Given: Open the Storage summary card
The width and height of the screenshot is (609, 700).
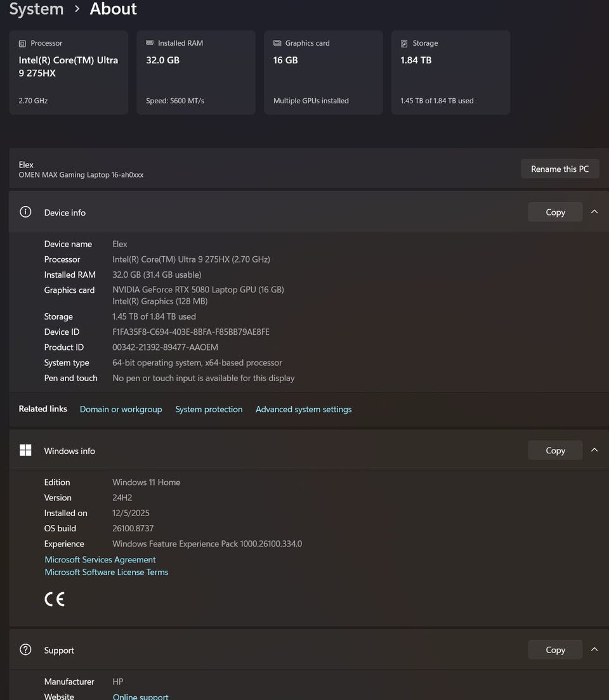Looking at the screenshot, I should coord(451,72).
